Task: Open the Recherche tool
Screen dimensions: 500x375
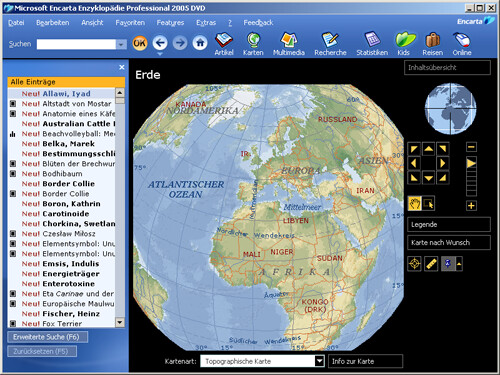Action: click(330, 44)
